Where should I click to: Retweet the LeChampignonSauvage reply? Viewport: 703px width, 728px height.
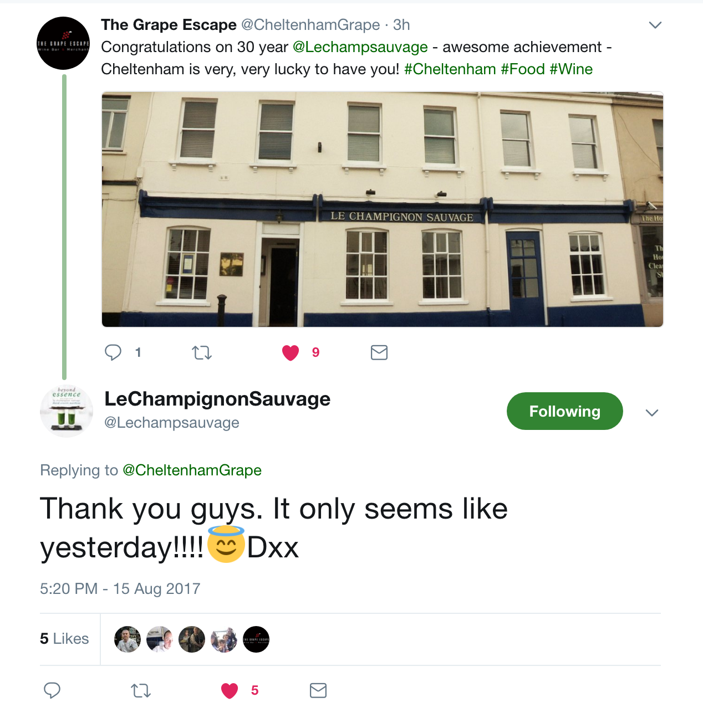pos(141,690)
